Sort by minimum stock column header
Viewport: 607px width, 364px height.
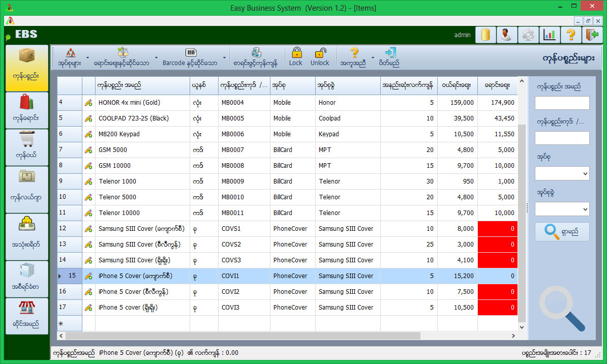pos(409,85)
